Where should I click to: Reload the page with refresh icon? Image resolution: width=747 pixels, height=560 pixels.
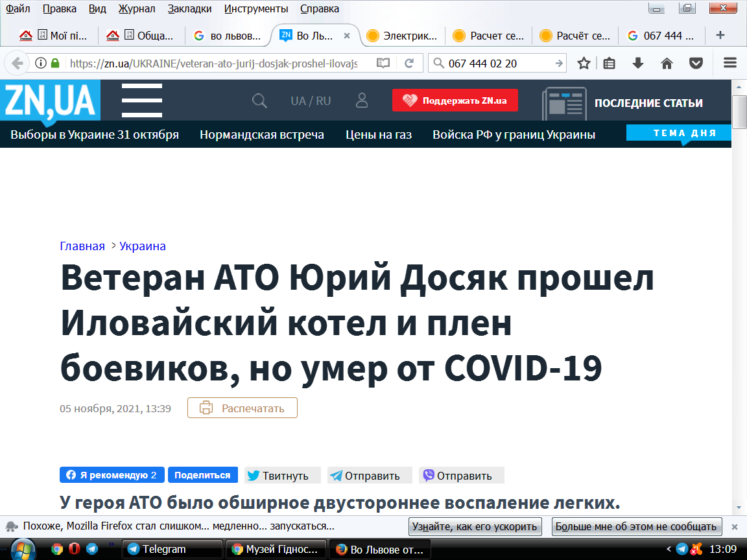click(409, 64)
